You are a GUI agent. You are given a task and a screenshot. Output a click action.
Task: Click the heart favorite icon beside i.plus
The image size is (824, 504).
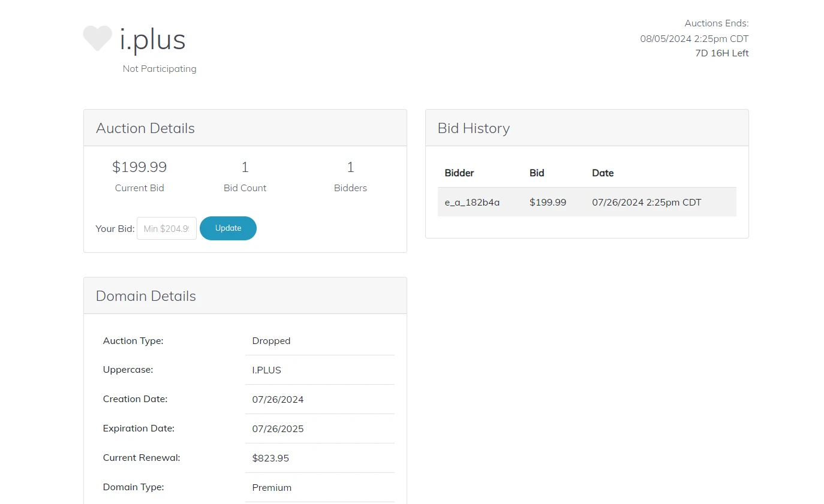click(97, 38)
